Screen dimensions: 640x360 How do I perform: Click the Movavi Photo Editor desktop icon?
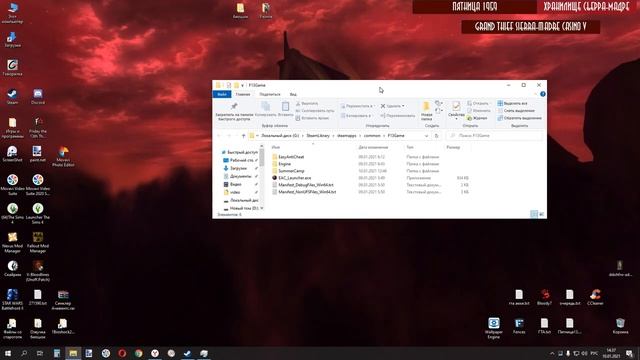point(63,156)
